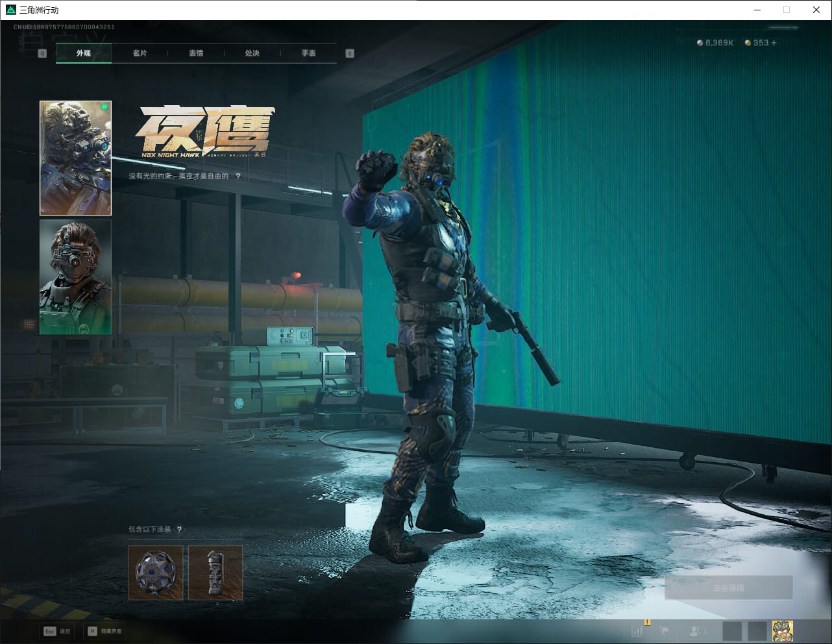Click the 正在使用 in-use button
The image size is (832, 644).
pos(728,588)
